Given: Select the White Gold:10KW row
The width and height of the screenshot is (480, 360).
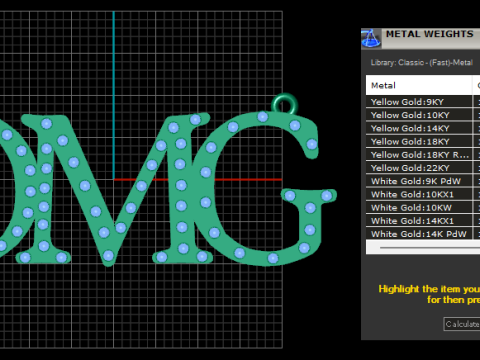Looking at the screenshot, I should (423, 208).
